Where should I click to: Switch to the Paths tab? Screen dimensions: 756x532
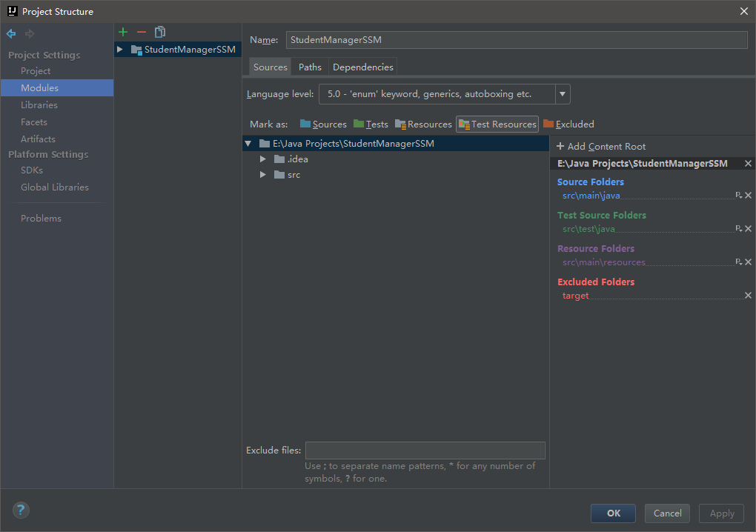coord(310,67)
